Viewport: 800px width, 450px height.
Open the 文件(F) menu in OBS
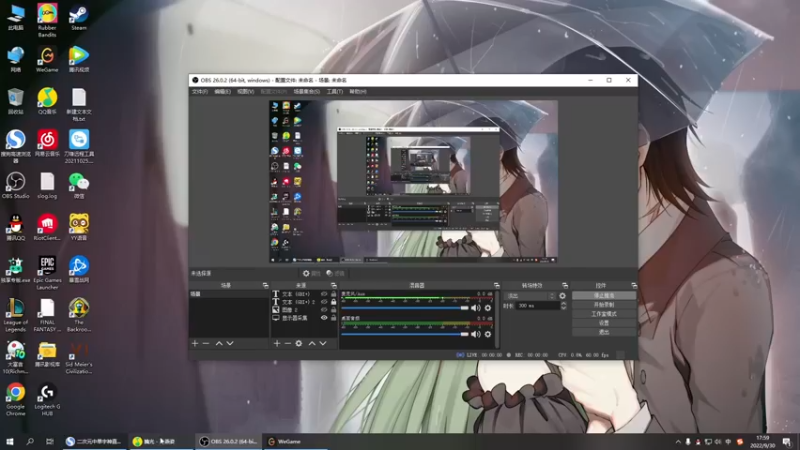pyautogui.click(x=199, y=92)
